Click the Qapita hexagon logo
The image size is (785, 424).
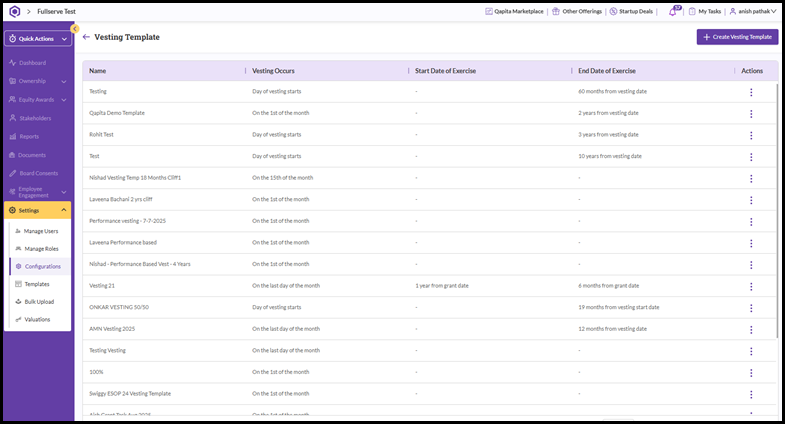[x=15, y=11]
